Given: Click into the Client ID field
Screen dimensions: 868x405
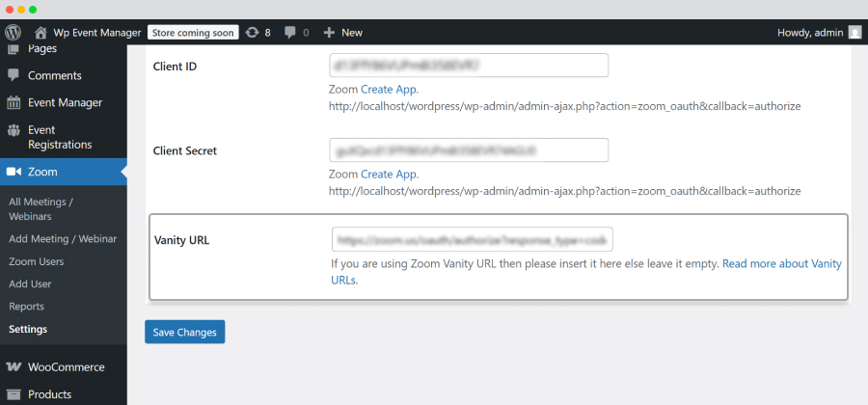Looking at the screenshot, I should [x=469, y=66].
